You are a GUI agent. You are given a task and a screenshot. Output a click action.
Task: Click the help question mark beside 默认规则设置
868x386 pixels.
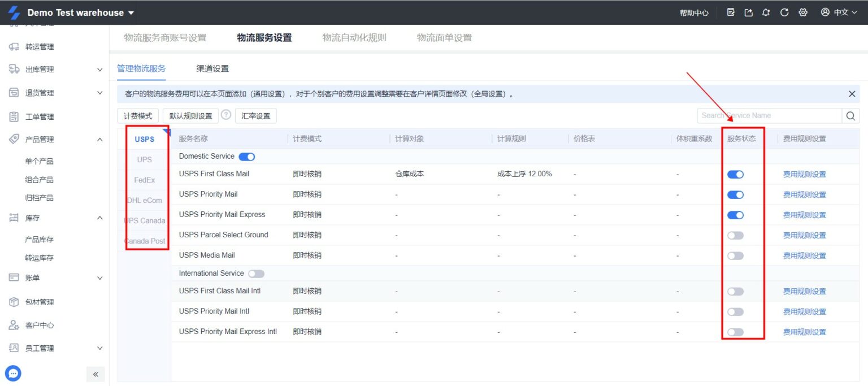tap(227, 115)
